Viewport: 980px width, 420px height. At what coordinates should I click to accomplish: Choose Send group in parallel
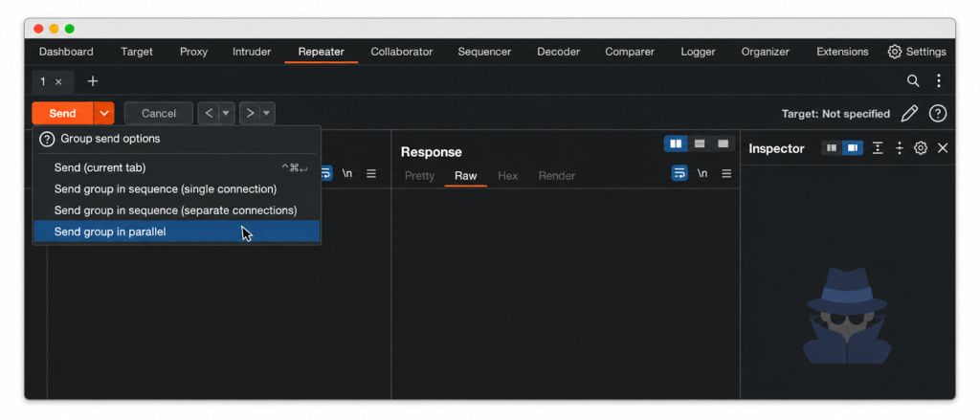click(177, 232)
